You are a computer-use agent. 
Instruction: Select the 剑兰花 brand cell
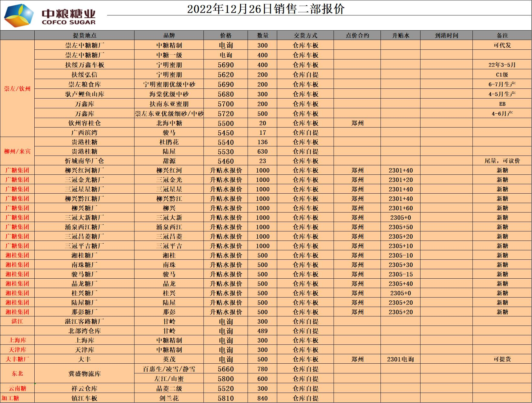coord(169,398)
